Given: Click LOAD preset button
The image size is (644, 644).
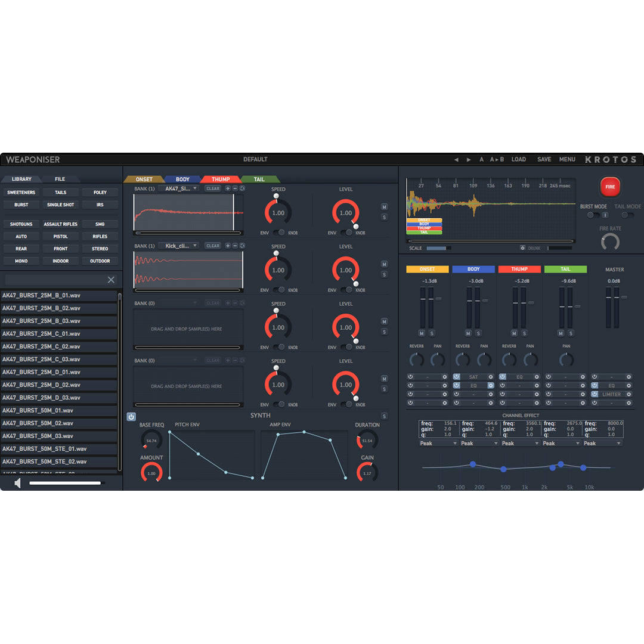Looking at the screenshot, I should [x=519, y=159].
